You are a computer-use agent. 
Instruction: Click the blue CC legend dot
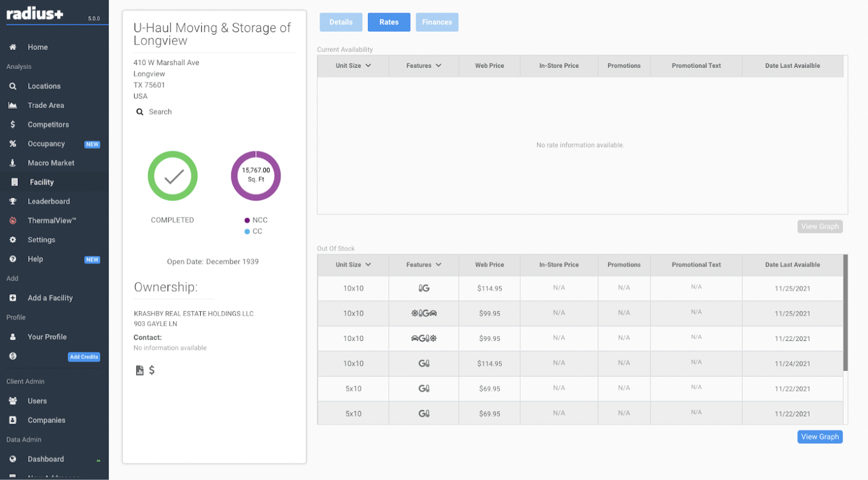click(247, 232)
